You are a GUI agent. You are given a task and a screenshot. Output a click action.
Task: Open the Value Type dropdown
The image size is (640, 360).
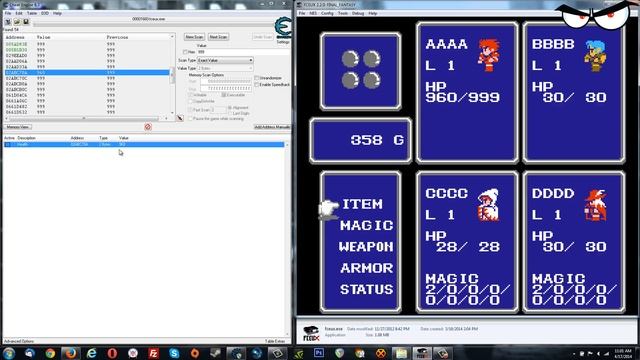(x=225, y=68)
